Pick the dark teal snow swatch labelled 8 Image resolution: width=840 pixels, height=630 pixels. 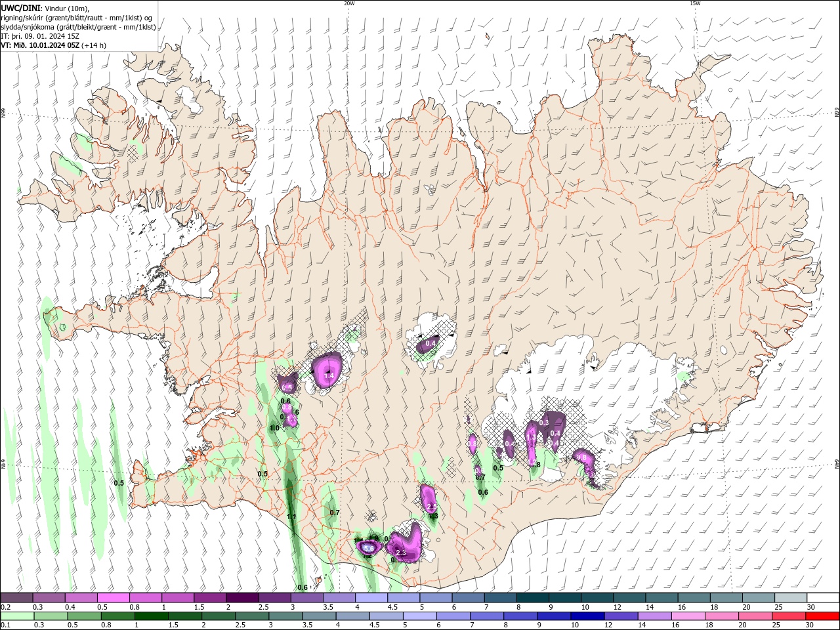(x=532, y=598)
